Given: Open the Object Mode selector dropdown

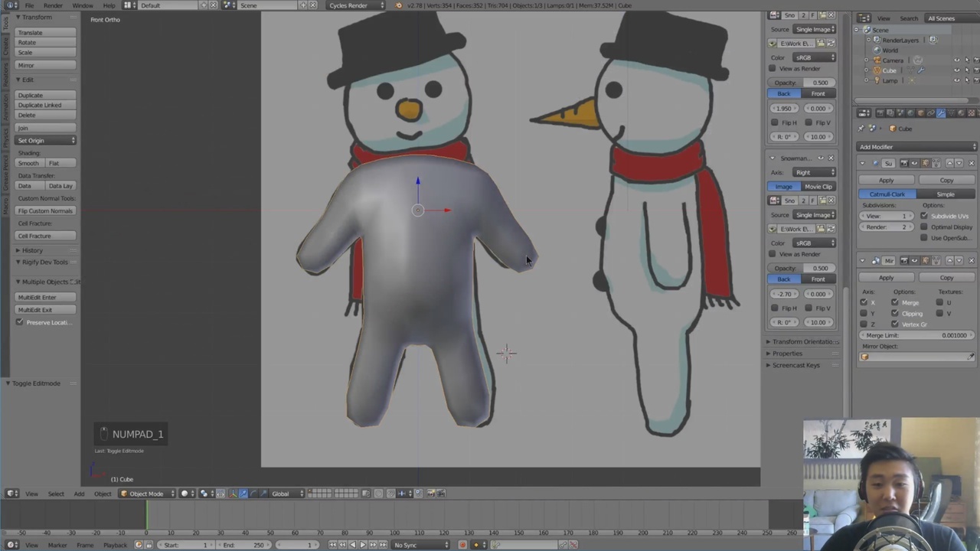Looking at the screenshot, I should tap(147, 494).
